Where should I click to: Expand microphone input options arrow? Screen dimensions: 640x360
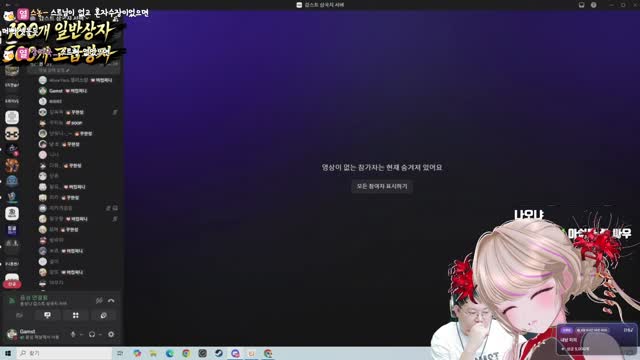(x=81, y=335)
